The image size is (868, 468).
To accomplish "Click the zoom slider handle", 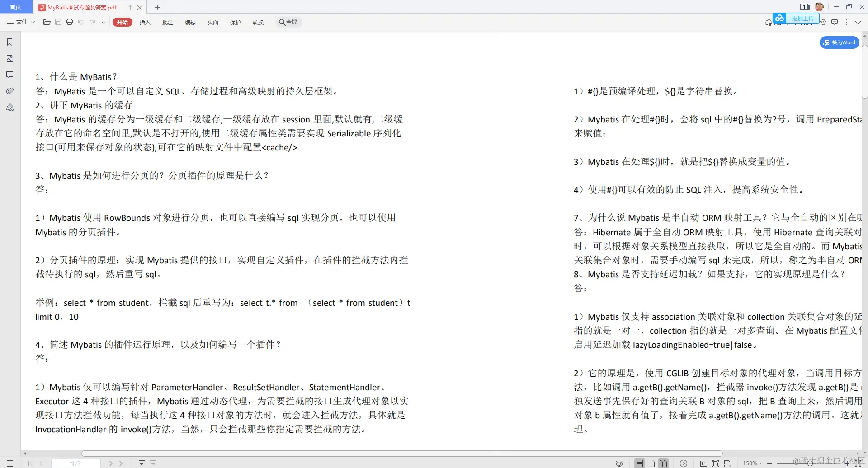I will [810, 463].
